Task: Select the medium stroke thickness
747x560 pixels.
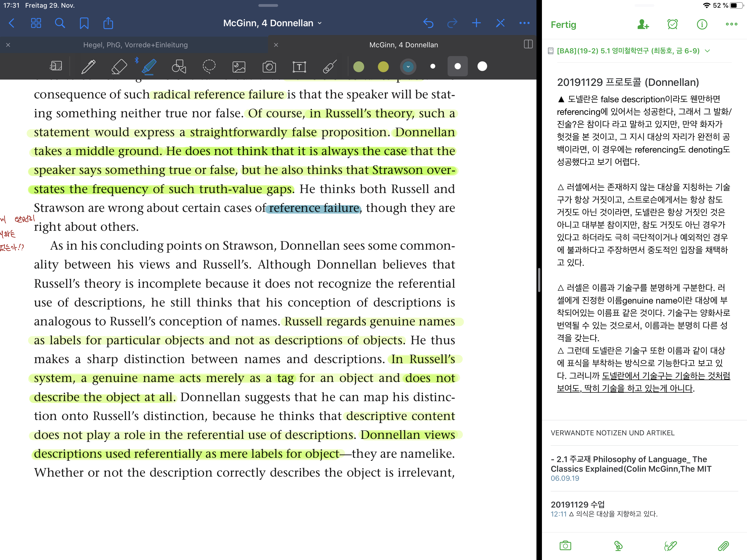Action: click(x=457, y=66)
